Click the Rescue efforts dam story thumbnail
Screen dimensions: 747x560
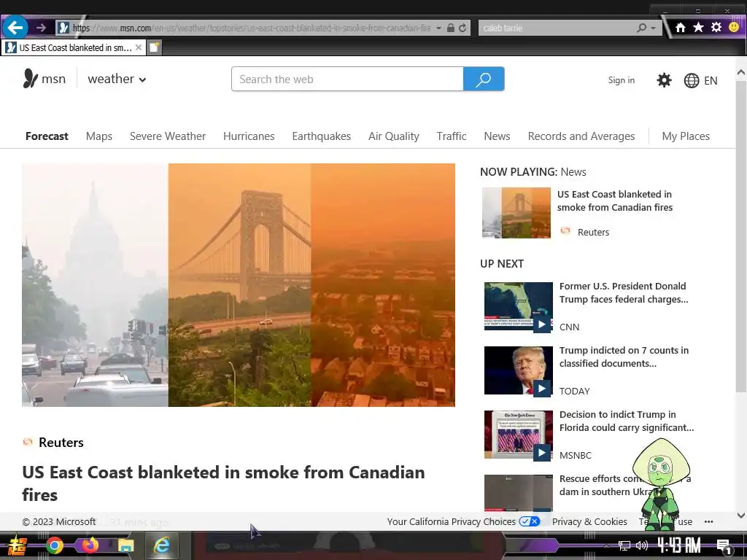point(519,493)
